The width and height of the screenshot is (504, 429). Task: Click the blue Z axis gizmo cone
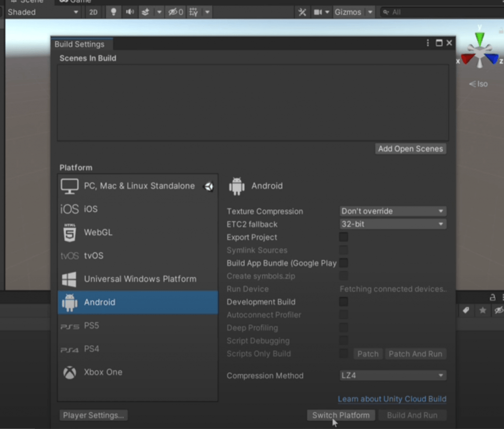(492, 59)
